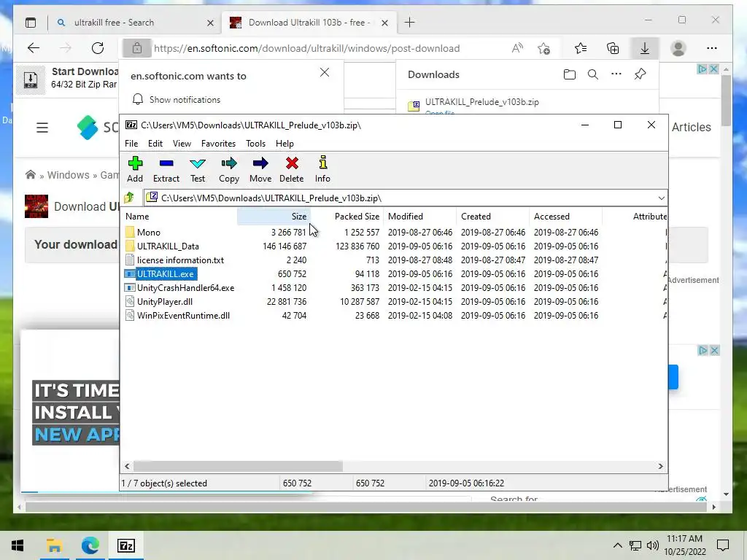
Task: Open the Downloads folder icon in panel
Action: (x=569, y=74)
